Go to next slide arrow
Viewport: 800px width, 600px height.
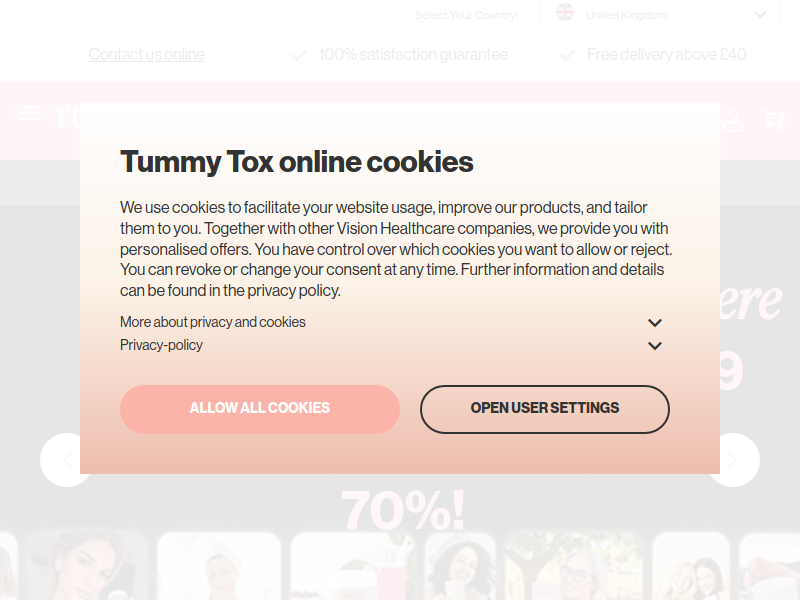(x=733, y=460)
